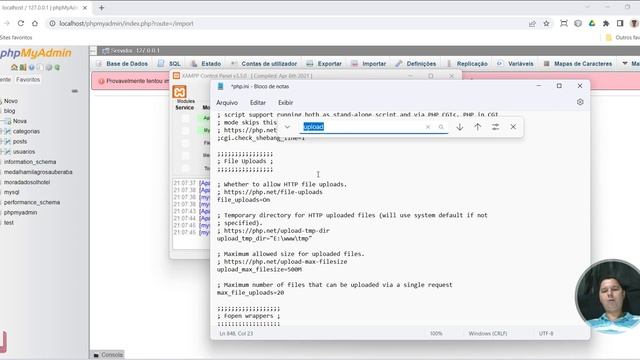The width and height of the screenshot is (640, 360).
Task: Click the share page icon in address bar
Action: tap(532, 24)
